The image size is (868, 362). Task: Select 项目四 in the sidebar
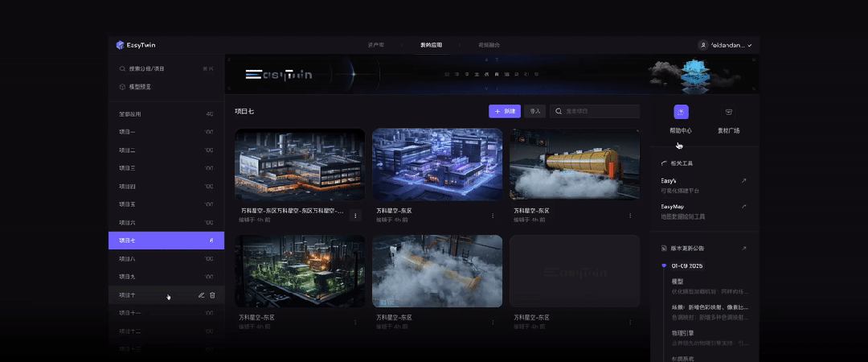point(166,187)
